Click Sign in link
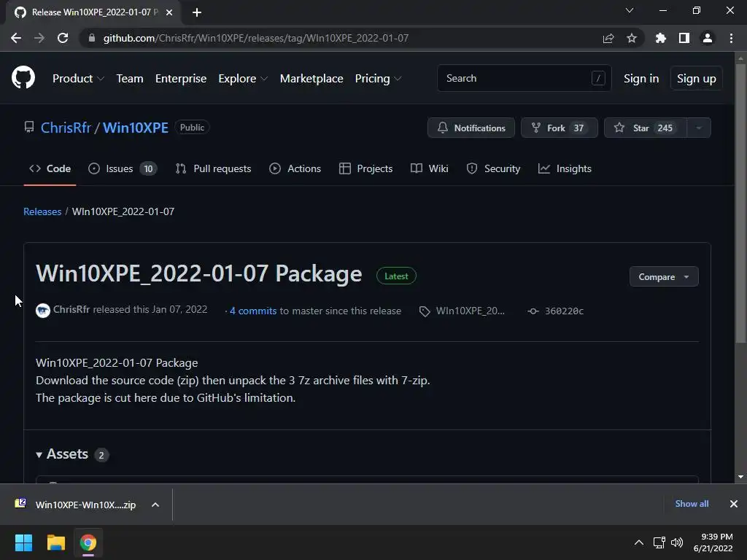Screen dimensions: 747x560 tap(641, 79)
